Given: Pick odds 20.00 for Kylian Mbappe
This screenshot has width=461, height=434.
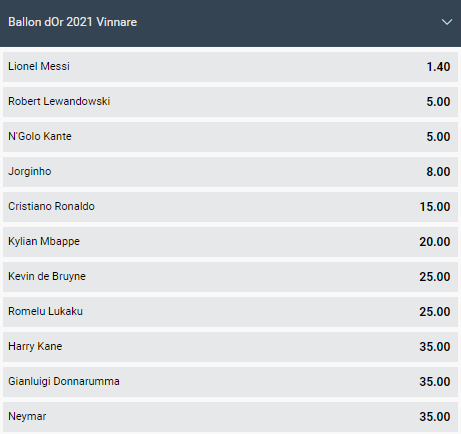Looking at the screenshot, I should 435,242.
